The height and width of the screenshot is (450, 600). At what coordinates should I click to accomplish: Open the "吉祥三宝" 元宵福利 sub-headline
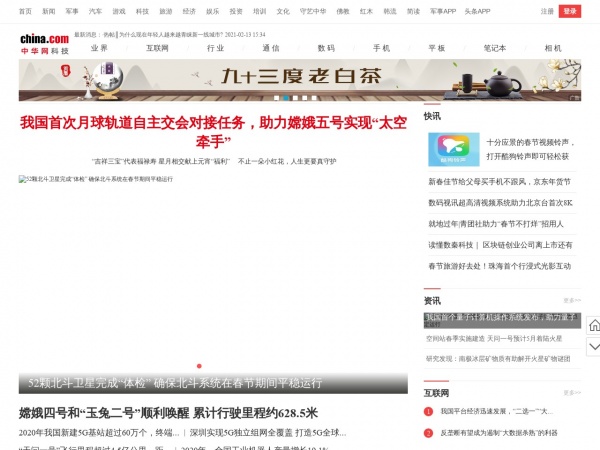tap(161, 161)
